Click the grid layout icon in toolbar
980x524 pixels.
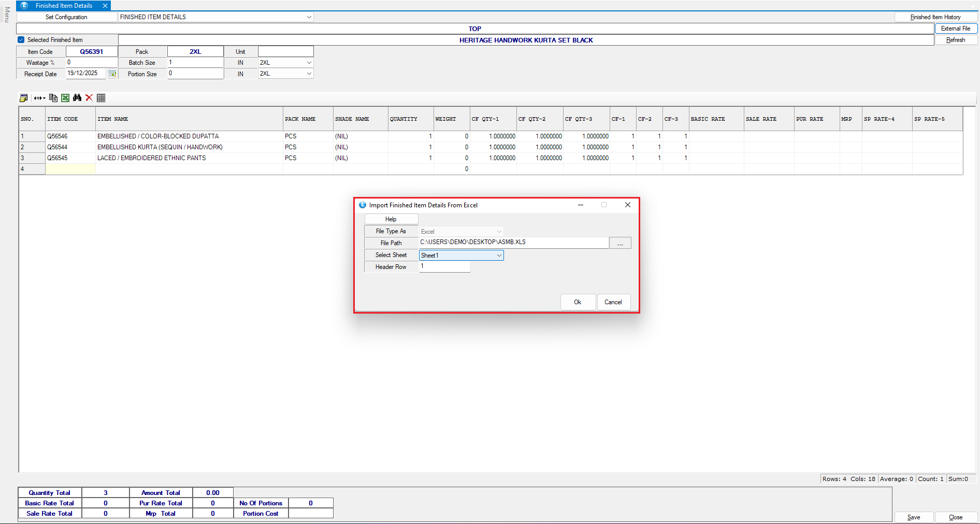101,98
